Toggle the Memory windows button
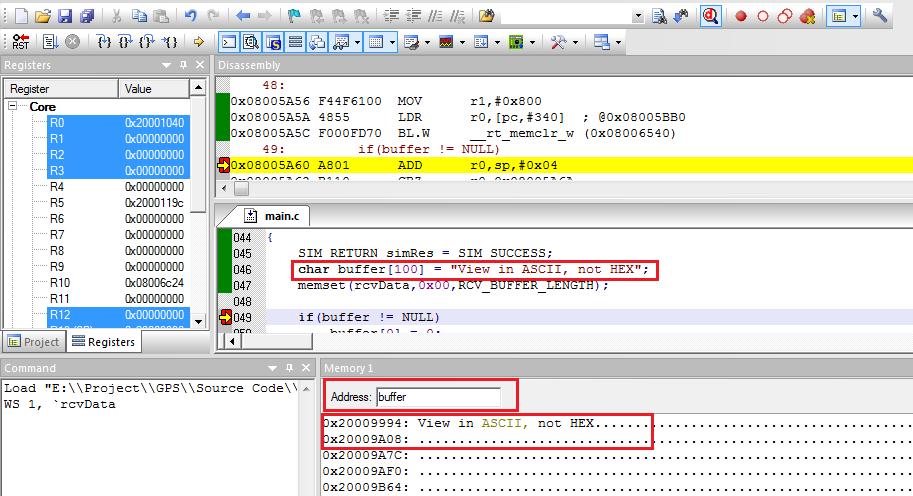 376,42
